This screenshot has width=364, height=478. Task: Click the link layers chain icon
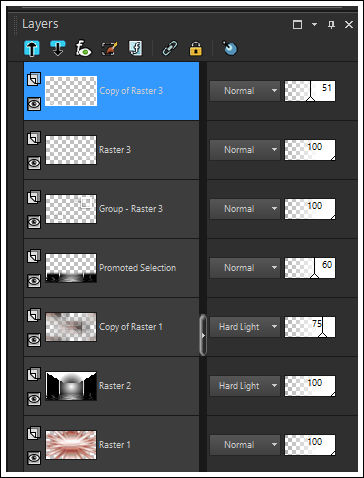(x=170, y=48)
